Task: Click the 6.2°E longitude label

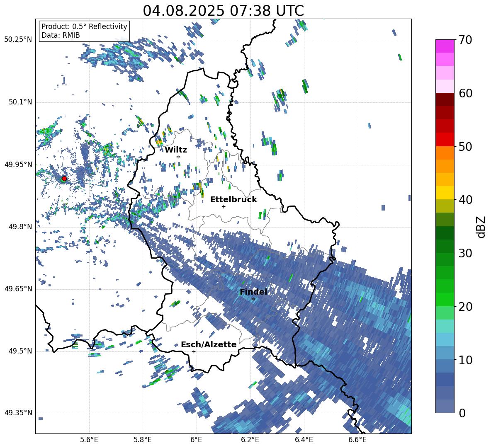Action: point(250,440)
